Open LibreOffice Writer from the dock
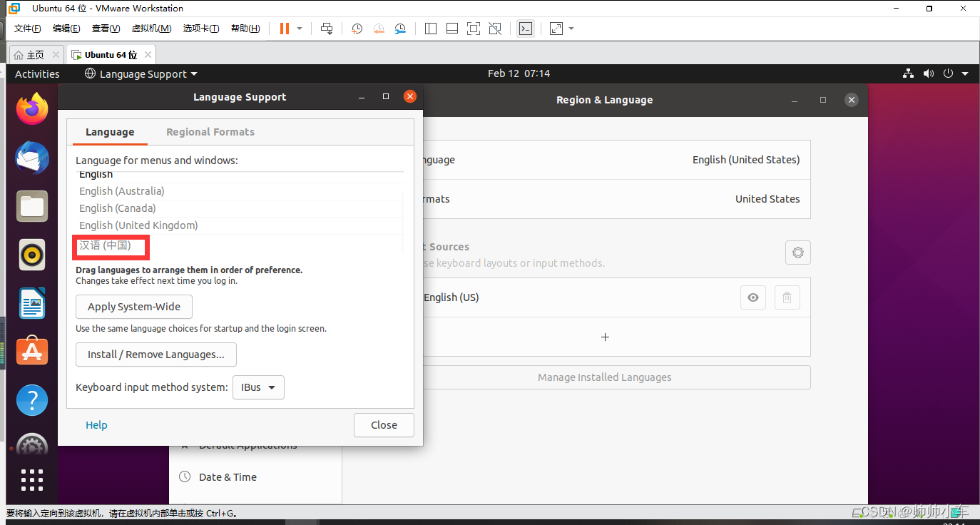 (x=32, y=303)
